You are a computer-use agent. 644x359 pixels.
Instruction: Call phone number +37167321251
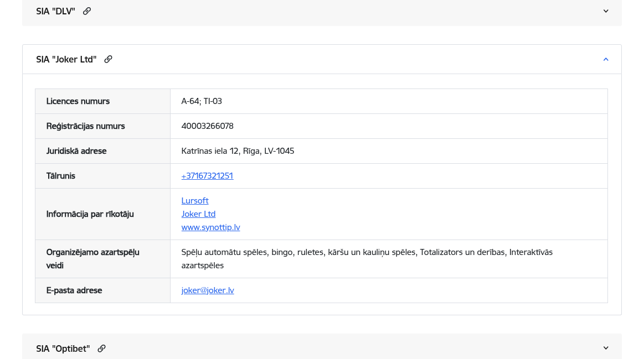207,175
